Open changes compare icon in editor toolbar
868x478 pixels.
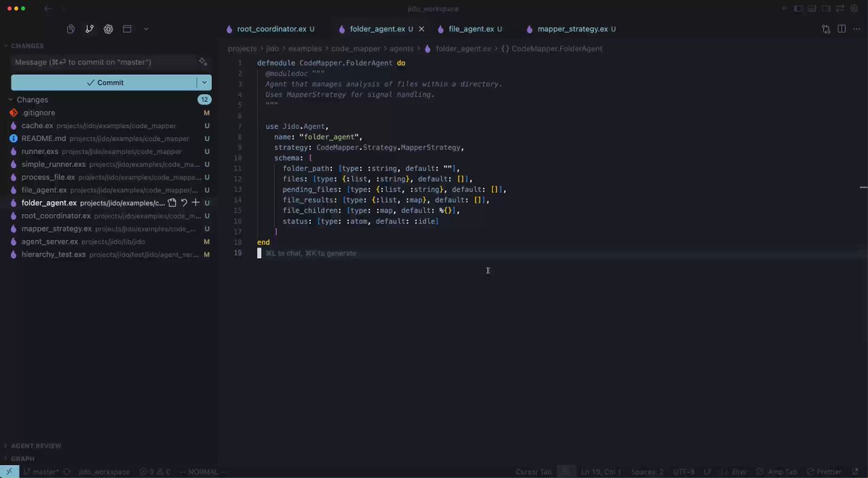click(x=826, y=29)
